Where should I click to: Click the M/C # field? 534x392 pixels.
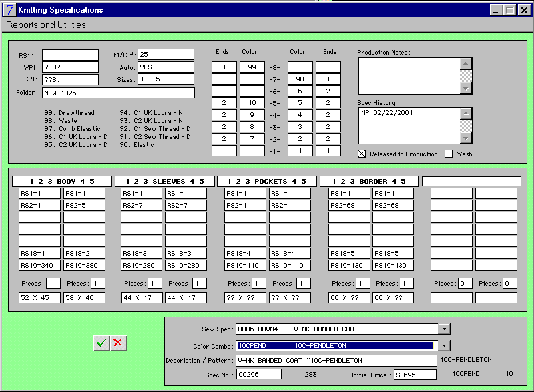[x=166, y=55]
